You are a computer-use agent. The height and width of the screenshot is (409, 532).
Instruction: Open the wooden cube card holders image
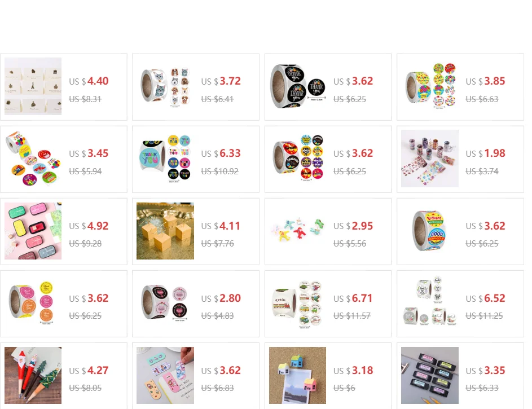(165, 231)
